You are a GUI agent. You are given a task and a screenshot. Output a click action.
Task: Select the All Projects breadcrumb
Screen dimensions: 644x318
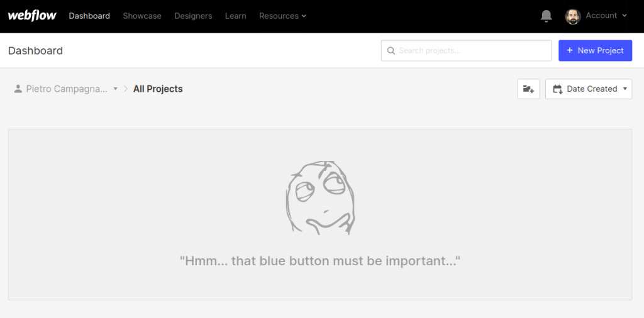(x=158, y=89)
